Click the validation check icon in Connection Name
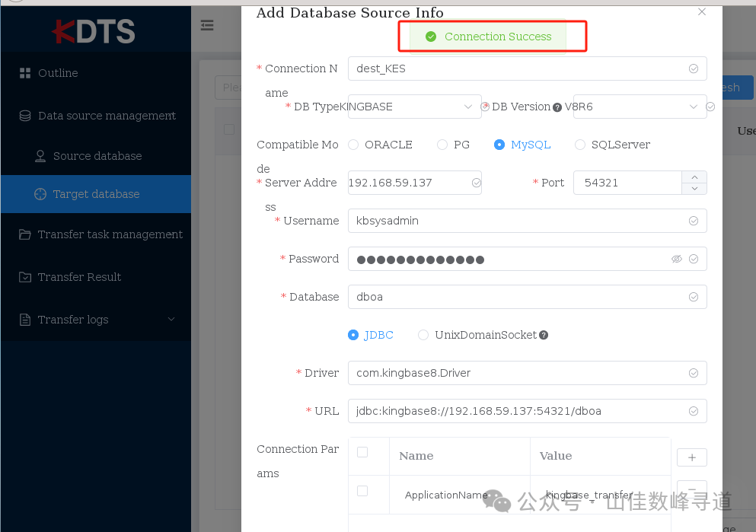This screenshot has width=756, height=532. tap(694, 68)
